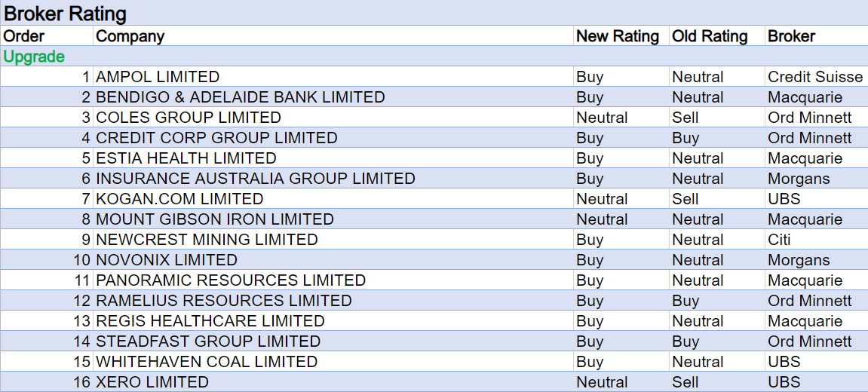Select Morgans broker for NOVONIX LIMITED

(799, 260)
